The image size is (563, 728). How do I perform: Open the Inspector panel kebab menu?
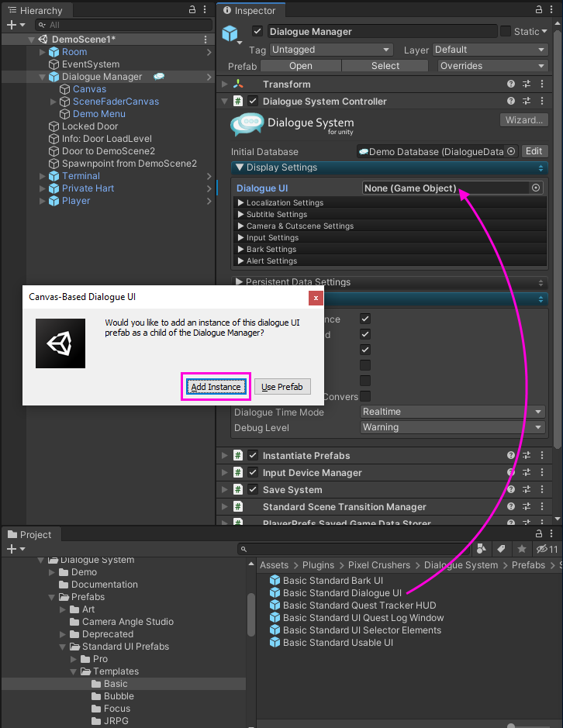(551, 9)
